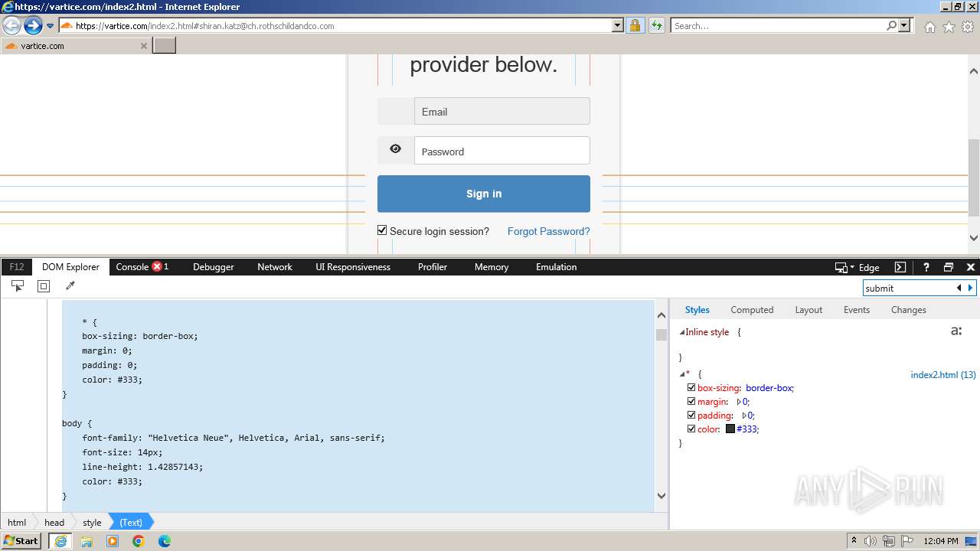Select the vartice.com browser tab
Image resolution: width=980 pixels, height=551 pixels.
(75, 46)
